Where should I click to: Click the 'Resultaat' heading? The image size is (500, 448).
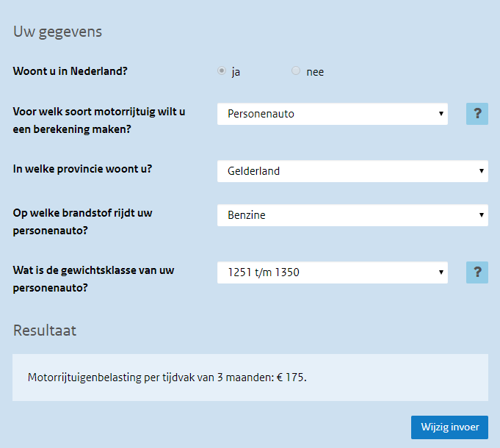click(45, 330)
